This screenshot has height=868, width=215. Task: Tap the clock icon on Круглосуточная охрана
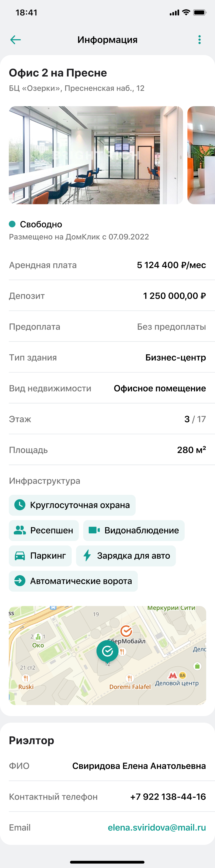[x=20, y=505]
